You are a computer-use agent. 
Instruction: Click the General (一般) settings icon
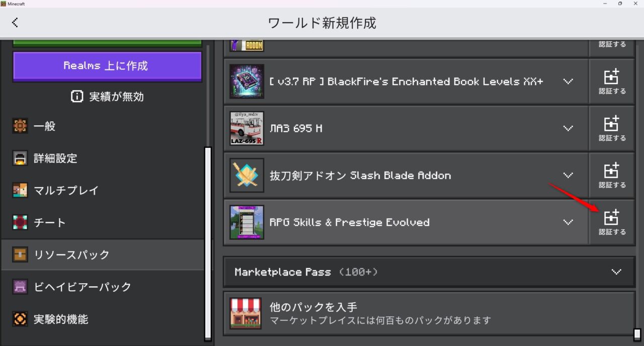20,126
